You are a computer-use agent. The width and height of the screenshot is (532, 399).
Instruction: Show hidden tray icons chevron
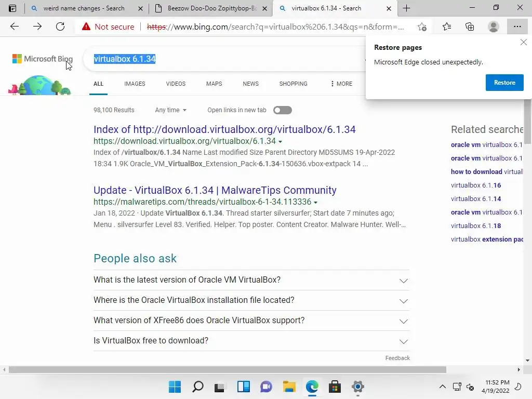(443, 387)
